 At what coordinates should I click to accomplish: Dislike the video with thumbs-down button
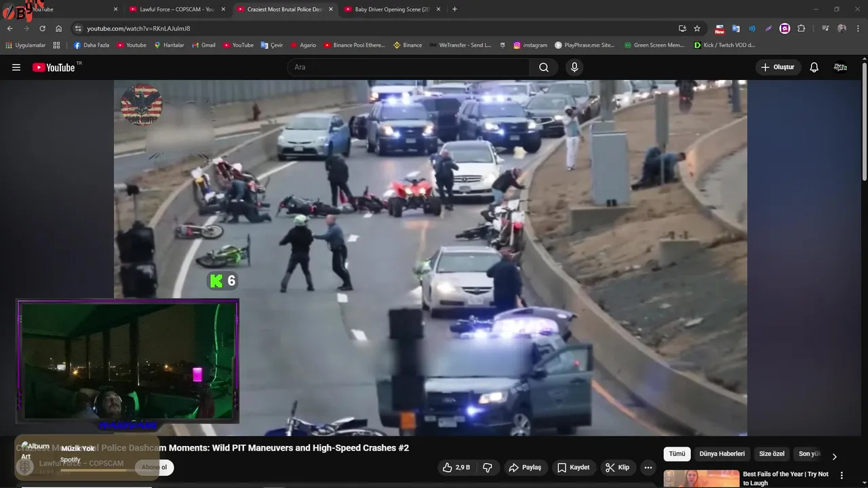tap(488, 468)
